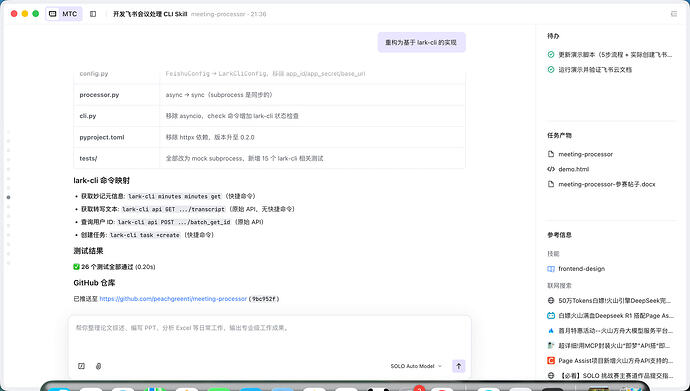Open the meeting-processor artifact
Viewport: 690px width, 391px height.
(585, 154)
